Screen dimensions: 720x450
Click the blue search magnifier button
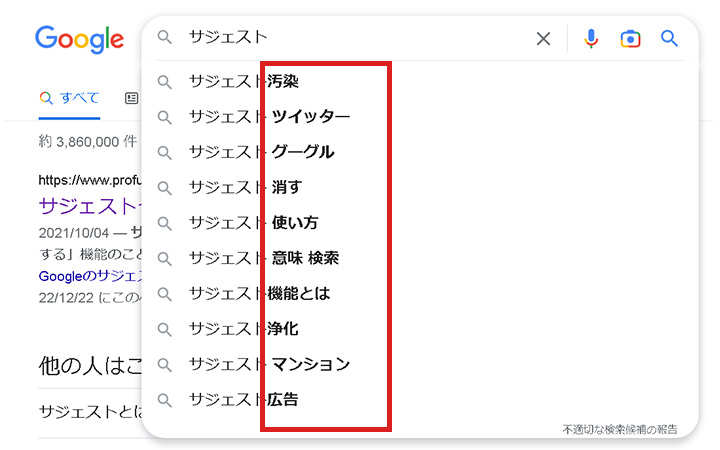(669, 39)
